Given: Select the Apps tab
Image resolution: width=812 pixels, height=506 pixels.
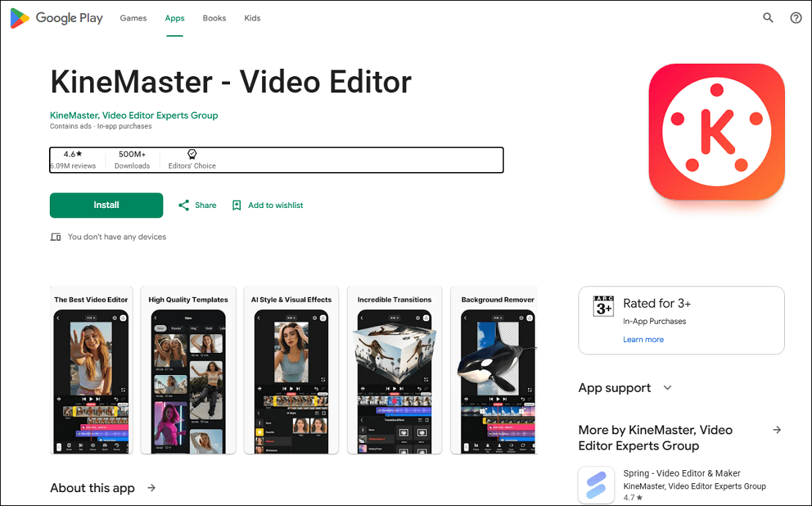Looking at the screenshot, I should tap(174, 18).
